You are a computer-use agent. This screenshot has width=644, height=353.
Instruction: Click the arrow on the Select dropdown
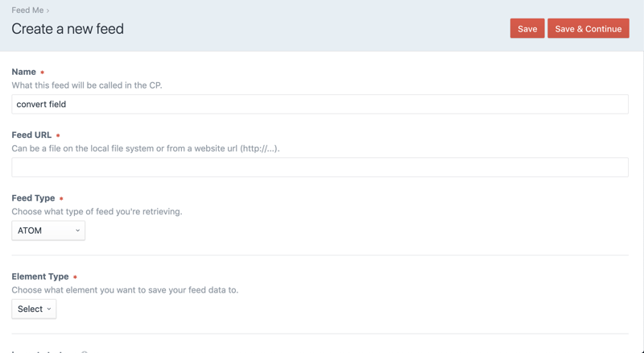click(x=49, y=309)
